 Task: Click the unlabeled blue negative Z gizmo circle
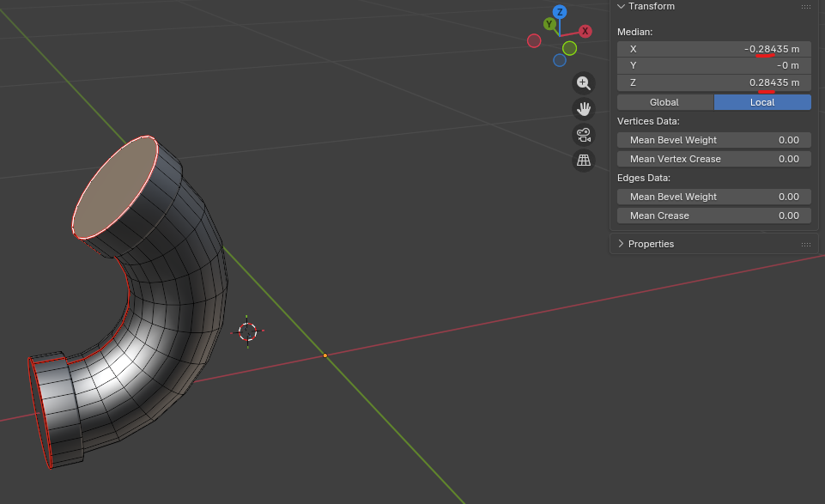560,60
